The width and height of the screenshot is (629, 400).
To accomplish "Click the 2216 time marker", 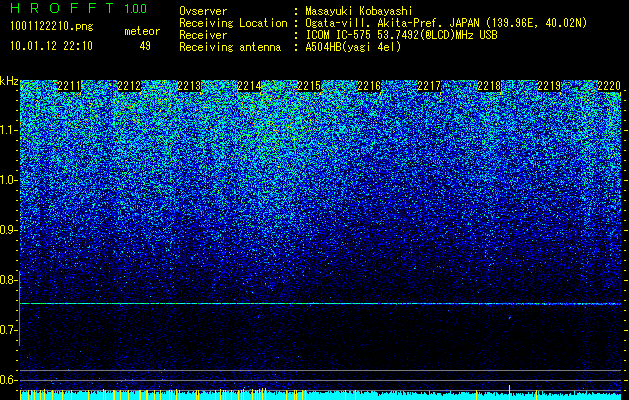I will (369, 86).
